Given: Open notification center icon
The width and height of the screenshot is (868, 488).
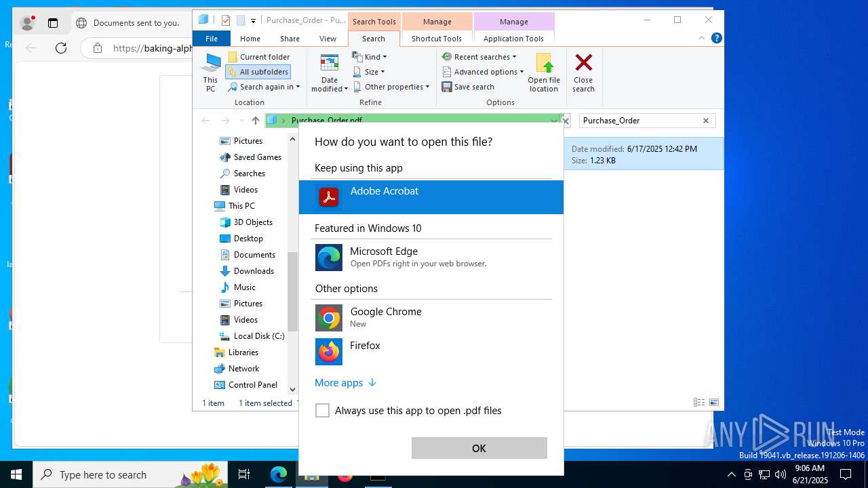Looking at the screenshot, I should pos(846,474).
